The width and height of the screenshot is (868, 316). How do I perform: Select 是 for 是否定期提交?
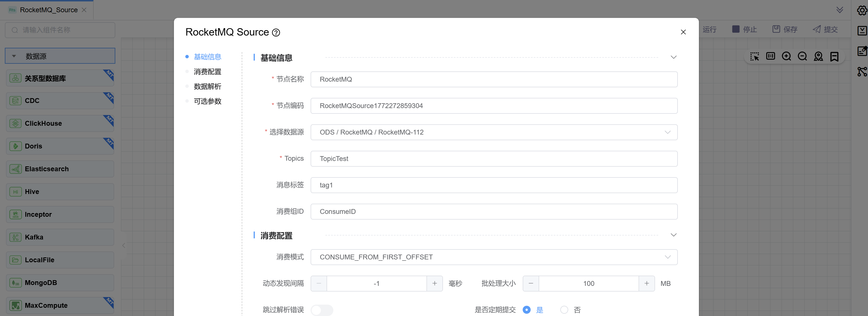(x=527, y=310)
